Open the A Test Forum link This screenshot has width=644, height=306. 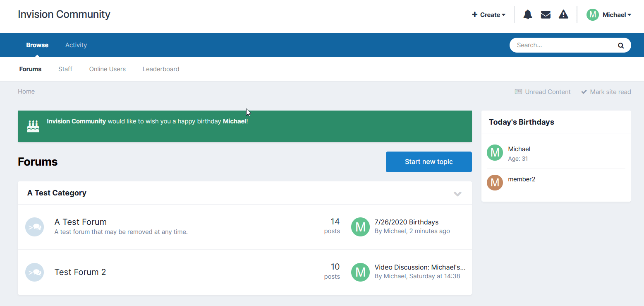pyautogui.click(x=81, y=222)
